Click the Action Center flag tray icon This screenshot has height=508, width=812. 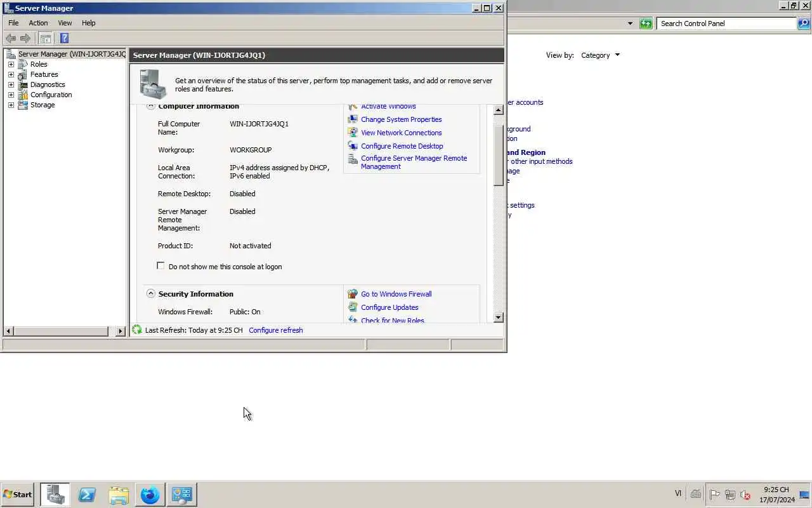coord(714,495)
